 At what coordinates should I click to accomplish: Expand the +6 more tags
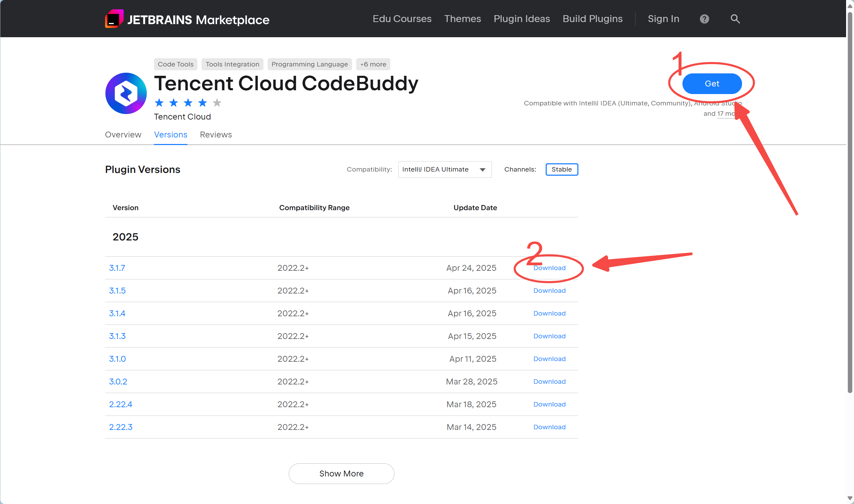373,64
